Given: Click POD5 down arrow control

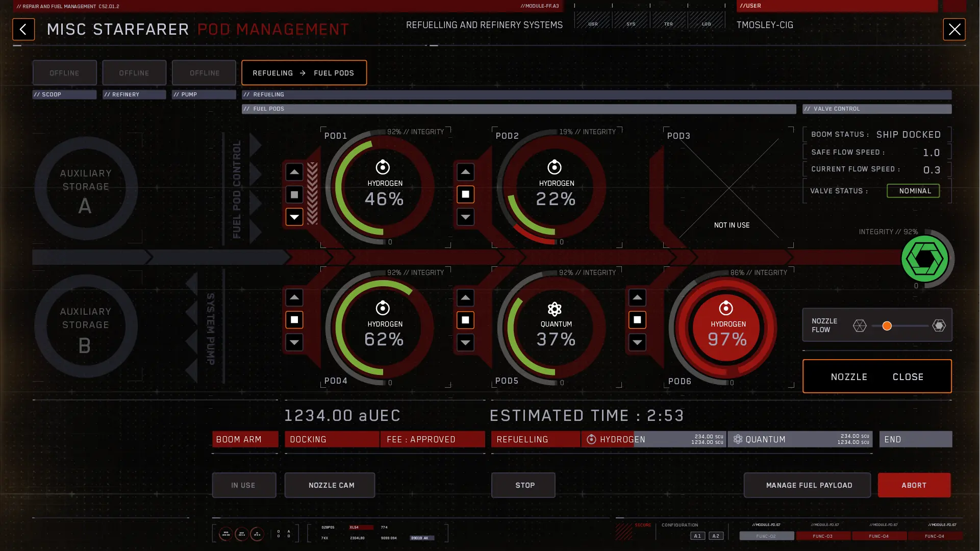Looking at the screenshot, I should tap(465, 342).
